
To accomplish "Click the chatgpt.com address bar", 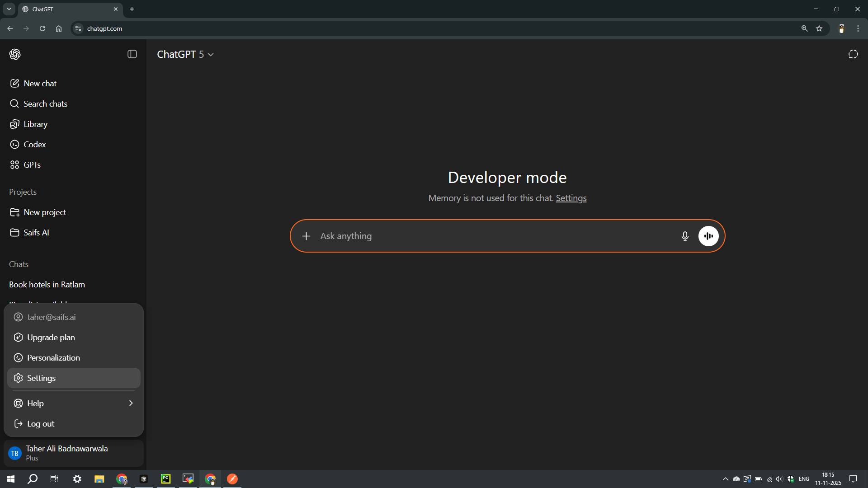I will pyautogui.click(x=434, y=28).
